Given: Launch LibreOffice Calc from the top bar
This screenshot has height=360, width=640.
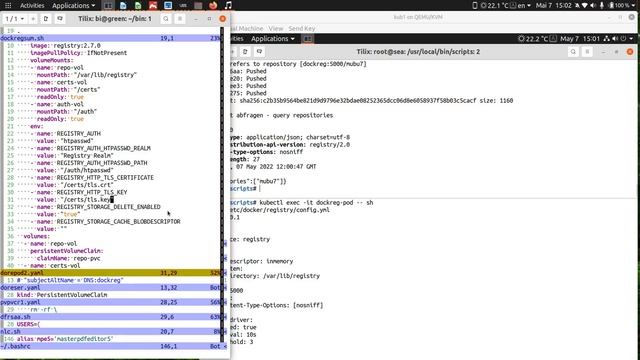Looking at the screenshot, I should 138,5.
